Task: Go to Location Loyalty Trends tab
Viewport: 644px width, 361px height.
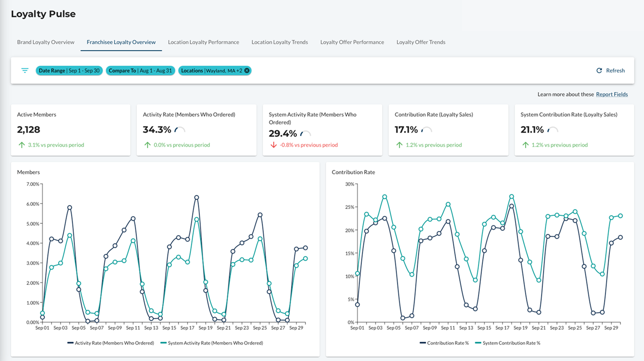Action: point(280,42)
